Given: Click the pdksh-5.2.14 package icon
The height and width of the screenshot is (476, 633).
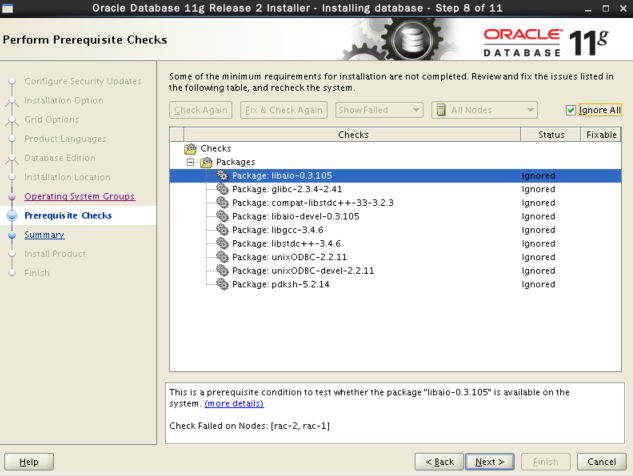Looking at the screenshot, I should [223, 284].
